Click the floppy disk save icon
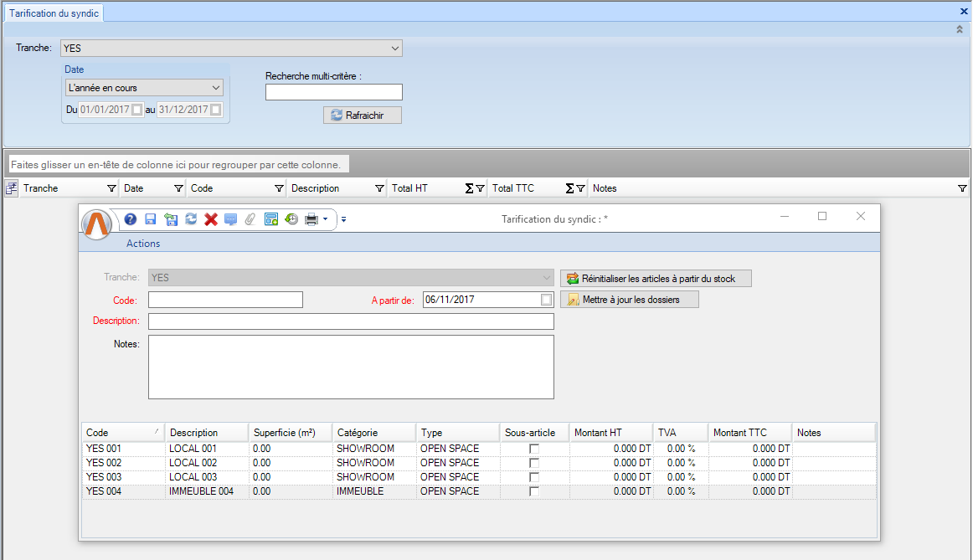 click(151, 219)
